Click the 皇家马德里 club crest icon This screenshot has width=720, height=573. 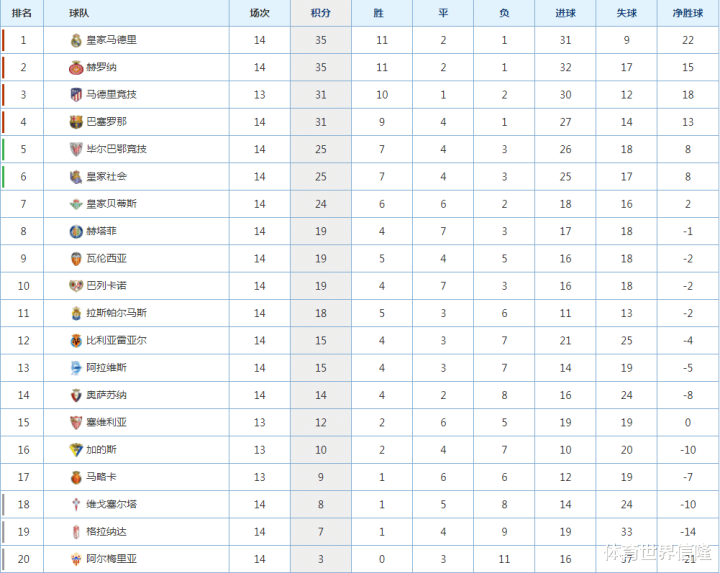76,40
